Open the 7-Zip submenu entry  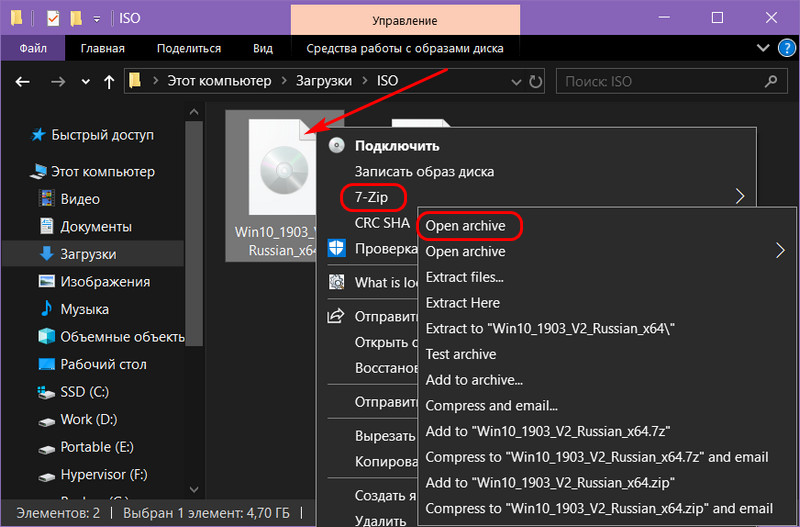click(x=371, y=197)
